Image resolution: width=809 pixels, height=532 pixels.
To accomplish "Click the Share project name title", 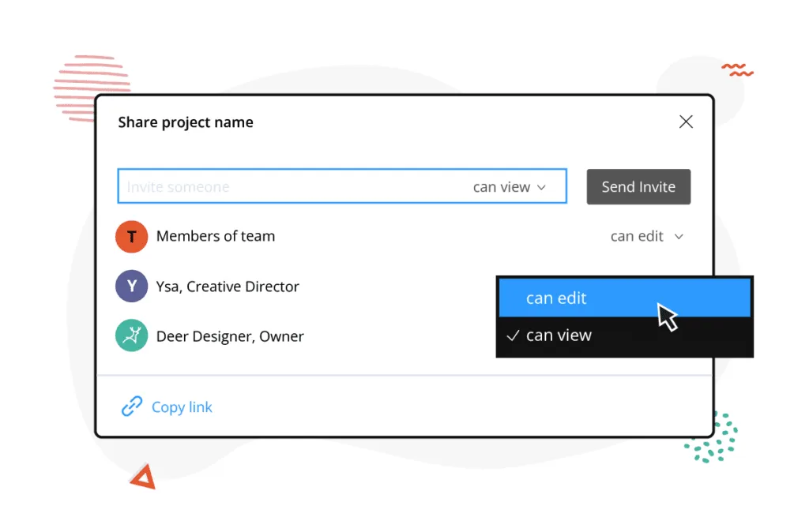I will [186, 122].
